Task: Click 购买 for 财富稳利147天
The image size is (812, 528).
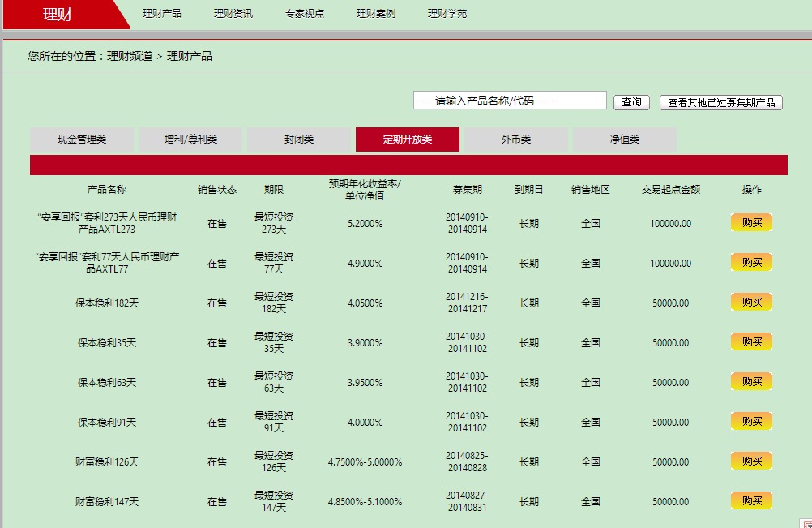Action: click(x=751, y=500)
